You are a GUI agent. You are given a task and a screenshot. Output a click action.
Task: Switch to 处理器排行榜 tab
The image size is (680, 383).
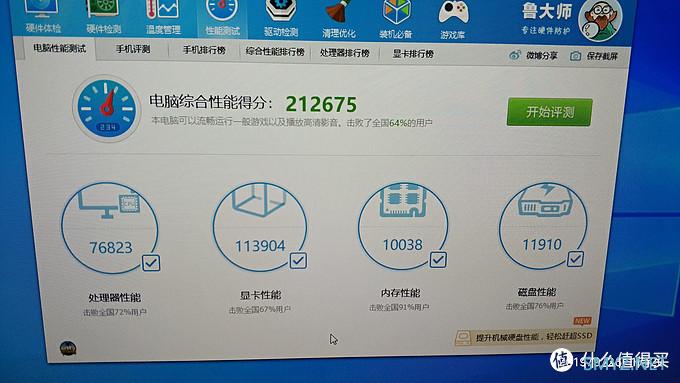(345, 53)
